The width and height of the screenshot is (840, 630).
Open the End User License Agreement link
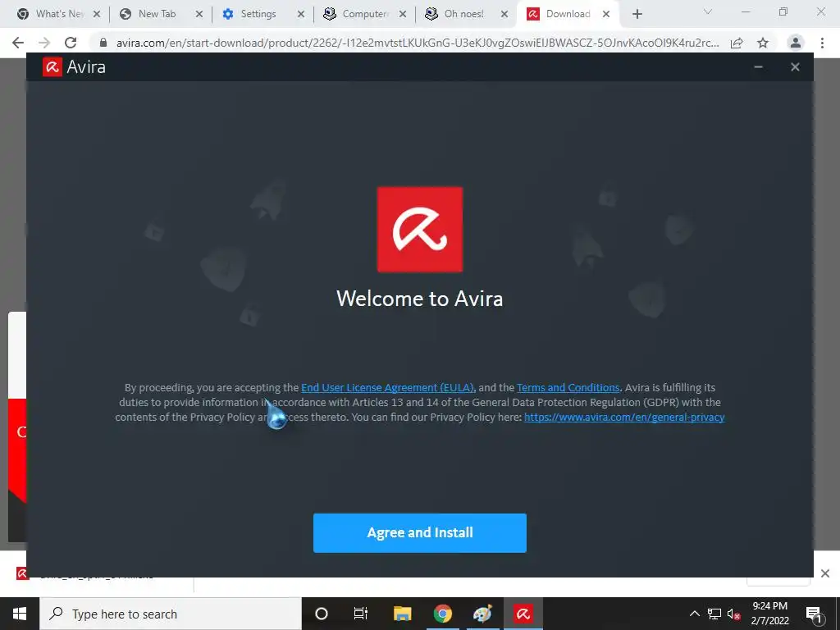coord(387,387)
